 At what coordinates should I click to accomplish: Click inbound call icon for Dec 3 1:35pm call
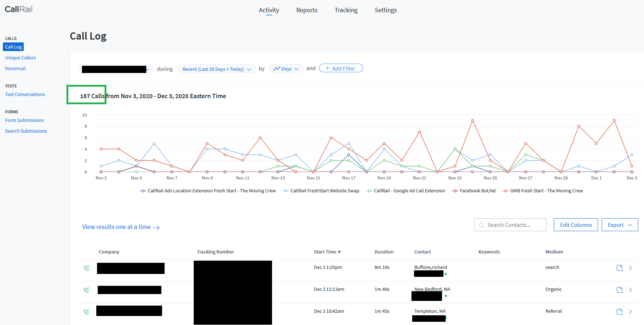coord(86,268)
